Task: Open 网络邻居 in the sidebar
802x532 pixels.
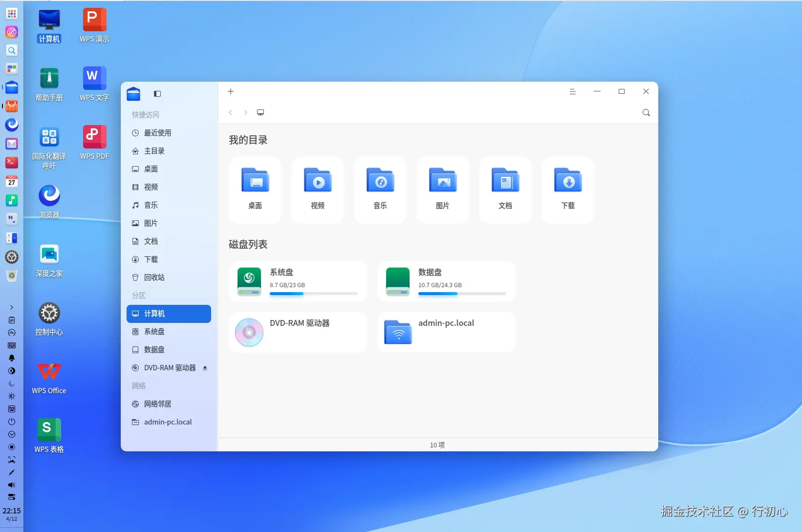Action: point(169,404)
